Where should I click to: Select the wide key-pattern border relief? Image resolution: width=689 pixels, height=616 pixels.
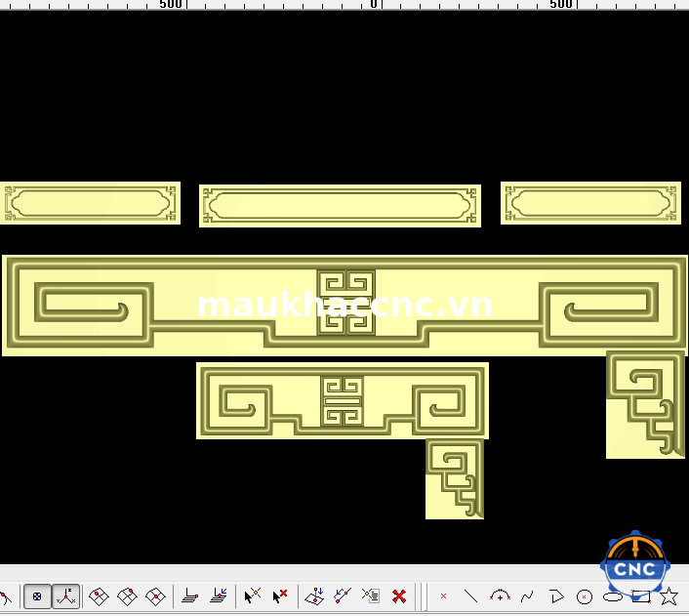[344, 306]
